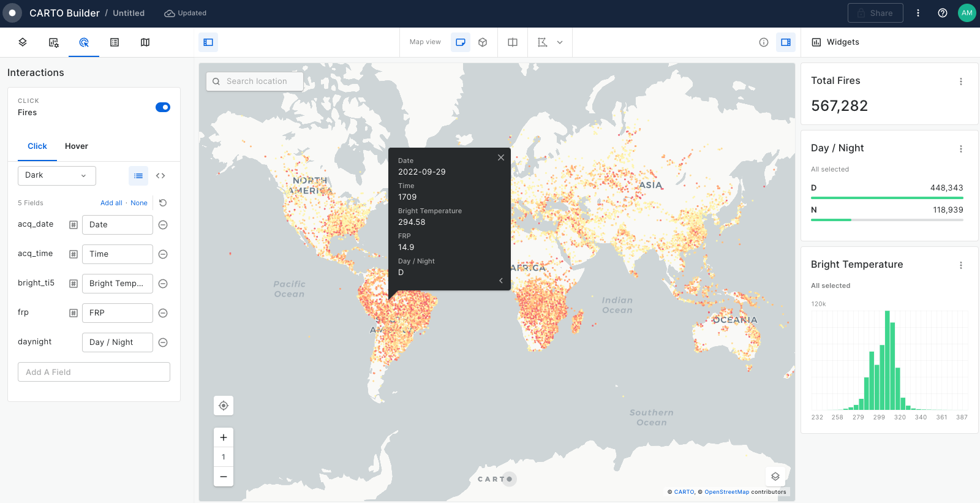Click the Add all fields link
Viewport: 980px width, 503px height.
[x=111, y=203]
